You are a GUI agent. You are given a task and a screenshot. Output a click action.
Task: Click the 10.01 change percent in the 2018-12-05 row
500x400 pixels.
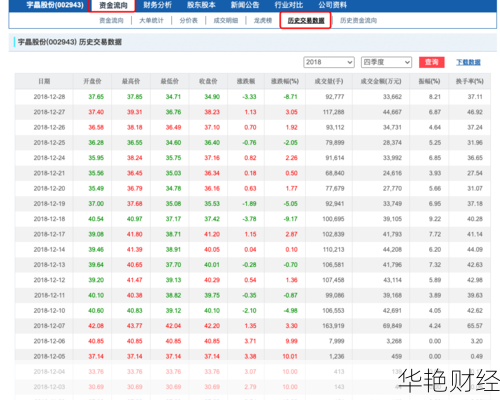[x=290, y=356]
